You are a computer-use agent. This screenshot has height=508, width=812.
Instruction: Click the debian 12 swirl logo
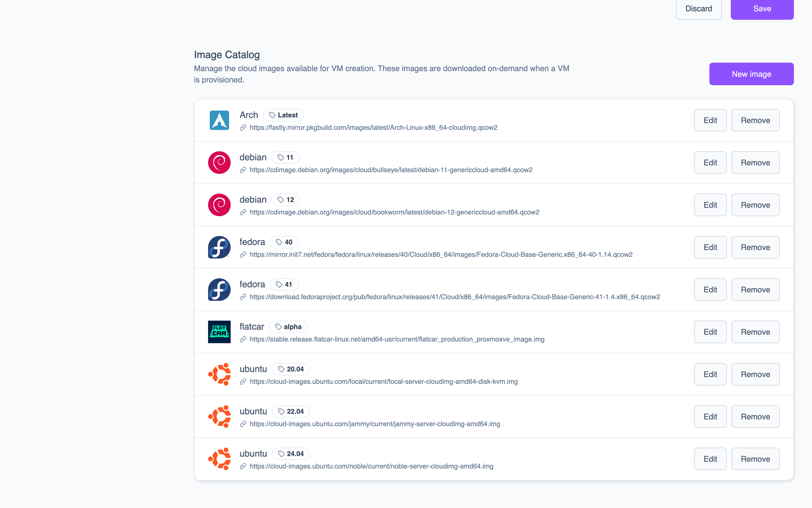tap(219, 205)
